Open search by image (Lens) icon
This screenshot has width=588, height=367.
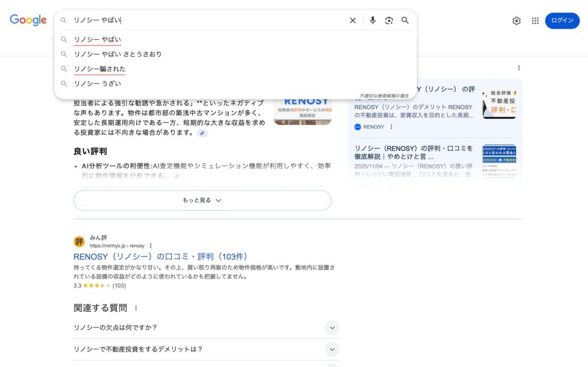pos(389,21)
